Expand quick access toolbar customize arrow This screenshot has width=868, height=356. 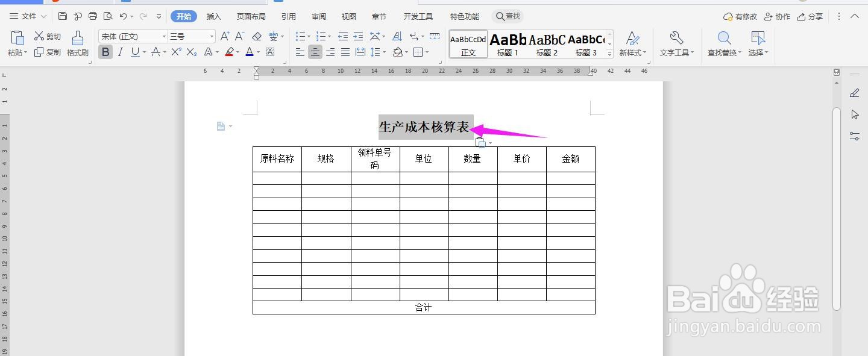coord(159,17)
